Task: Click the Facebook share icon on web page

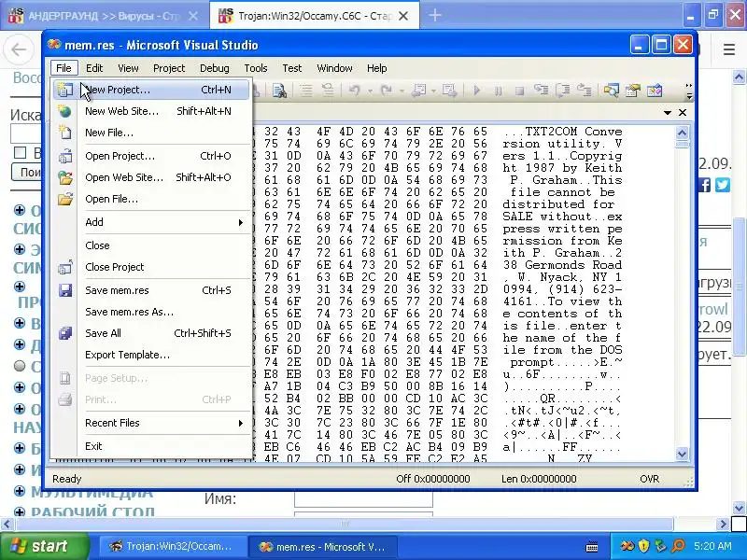Action: click(704, 184)
